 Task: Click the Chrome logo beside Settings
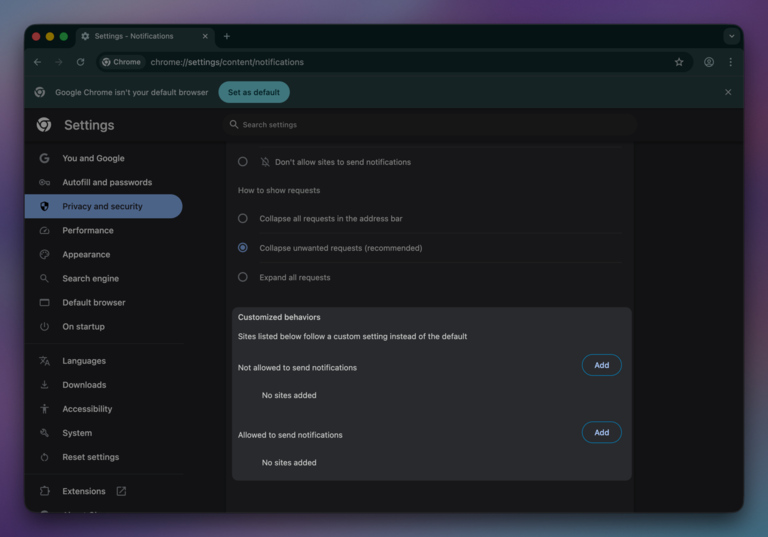point(44,125)
